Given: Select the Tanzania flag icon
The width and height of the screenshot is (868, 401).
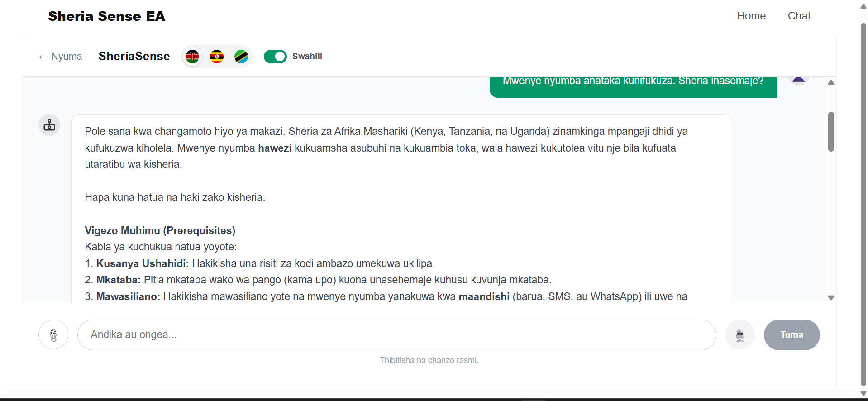Looking at the screenshot, I should (x=241, y=57).
